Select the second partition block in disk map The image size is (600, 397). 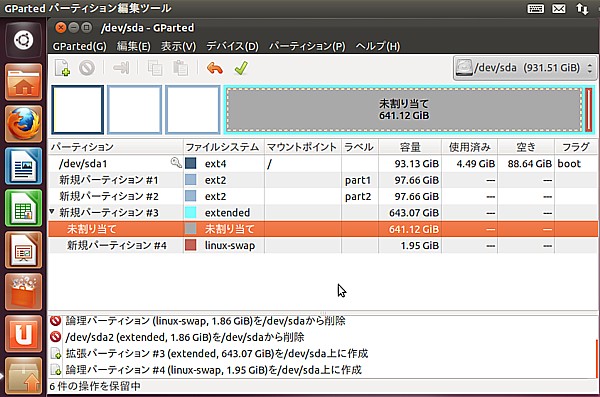[135, 110]
